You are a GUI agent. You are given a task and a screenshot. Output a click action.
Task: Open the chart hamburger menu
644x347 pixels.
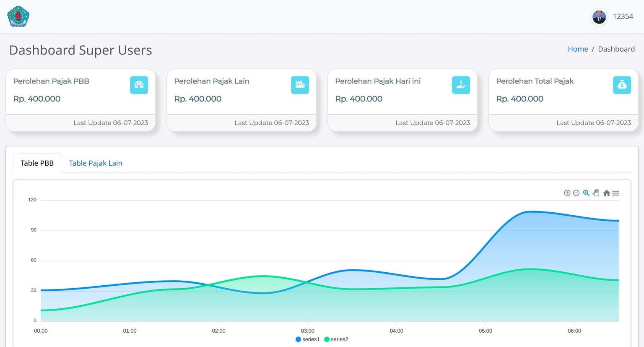pos(615,193)
